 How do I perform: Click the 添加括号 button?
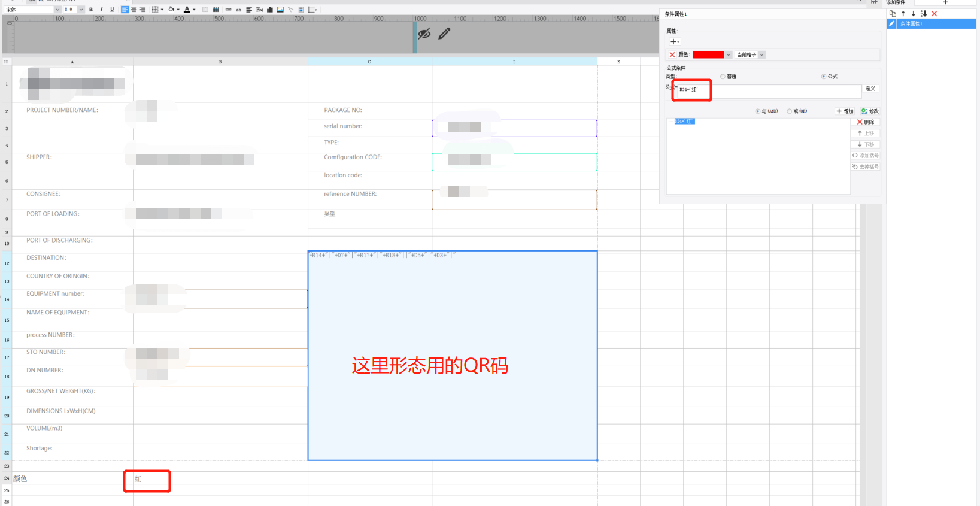click(866, 156)
